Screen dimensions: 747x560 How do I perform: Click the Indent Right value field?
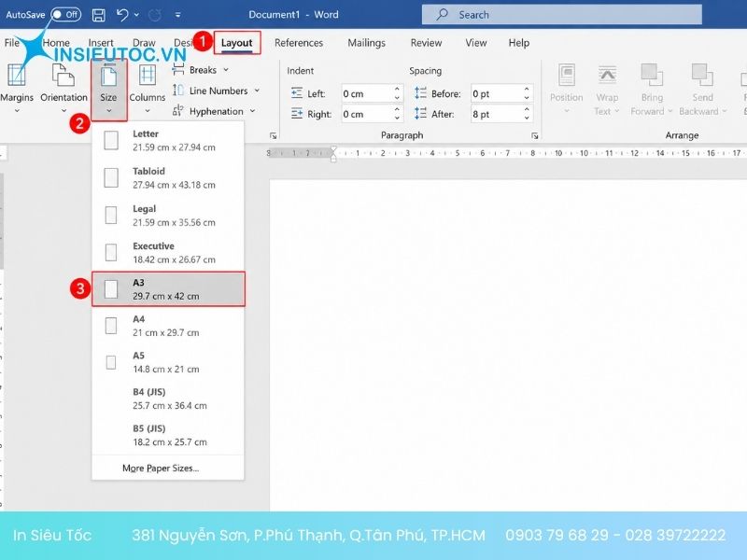coord(367,114)
